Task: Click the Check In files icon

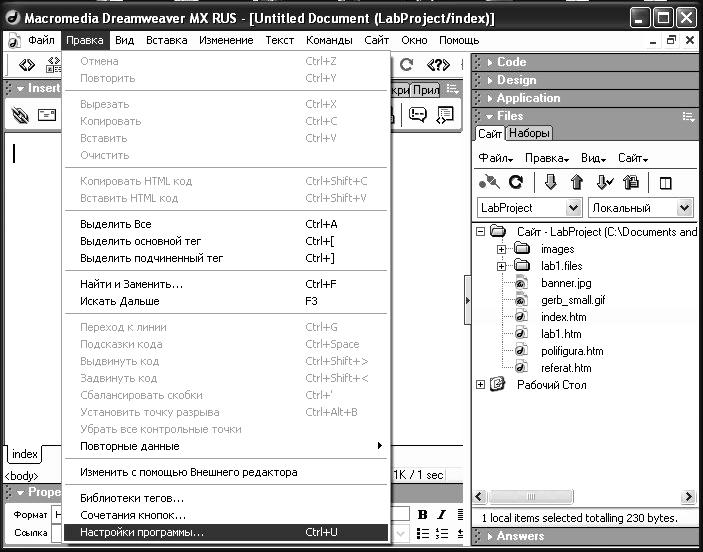Action: tap(631, 182)
